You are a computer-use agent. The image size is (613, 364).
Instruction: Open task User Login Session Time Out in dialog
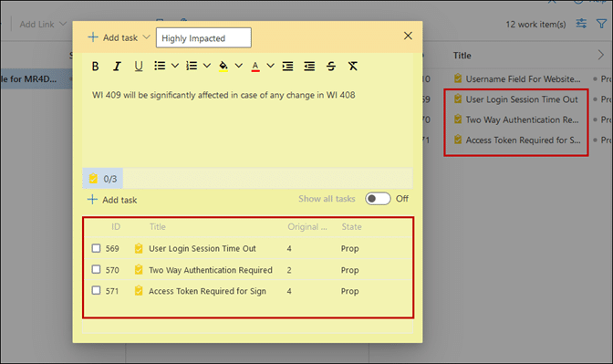[x=203, y=249]
